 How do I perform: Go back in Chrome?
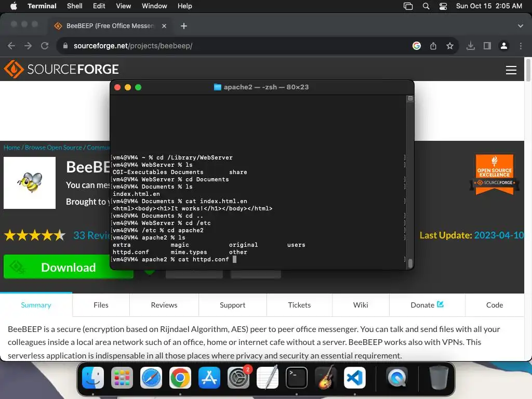pyautogui.click(x=11, y=46)
